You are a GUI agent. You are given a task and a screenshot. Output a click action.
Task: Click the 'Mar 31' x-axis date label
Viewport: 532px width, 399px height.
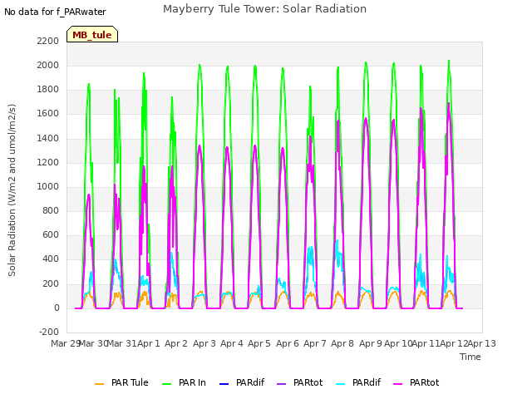pos(121,343)
